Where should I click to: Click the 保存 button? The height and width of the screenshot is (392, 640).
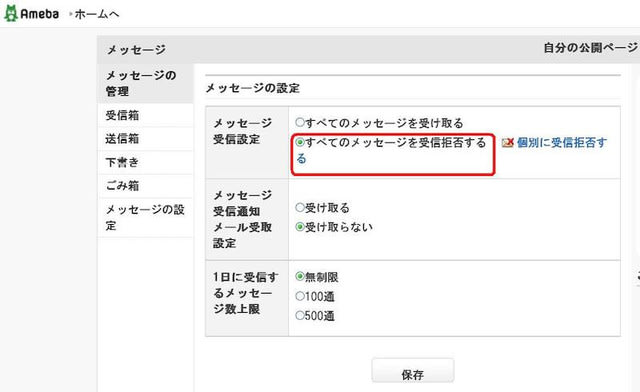(413, 371)
